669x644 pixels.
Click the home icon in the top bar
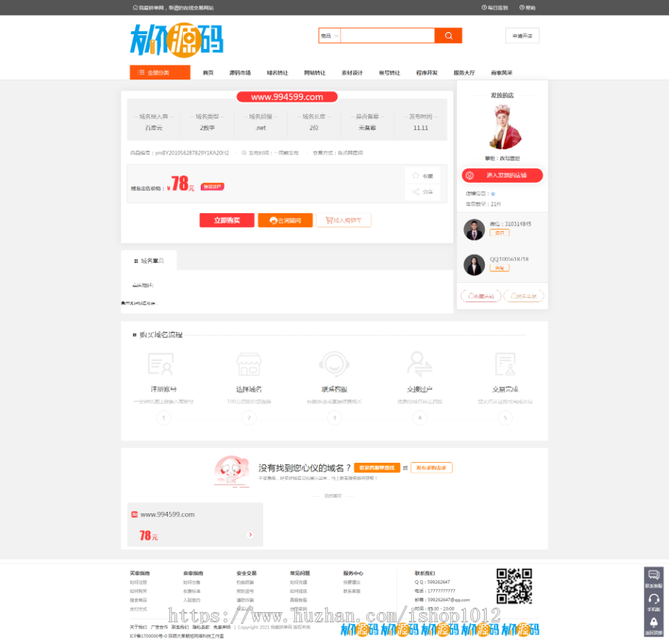(x=135, y=7)
